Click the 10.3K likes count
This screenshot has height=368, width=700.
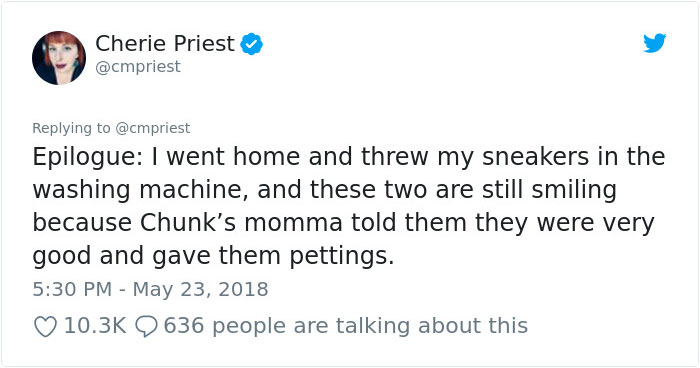[95, 326]
